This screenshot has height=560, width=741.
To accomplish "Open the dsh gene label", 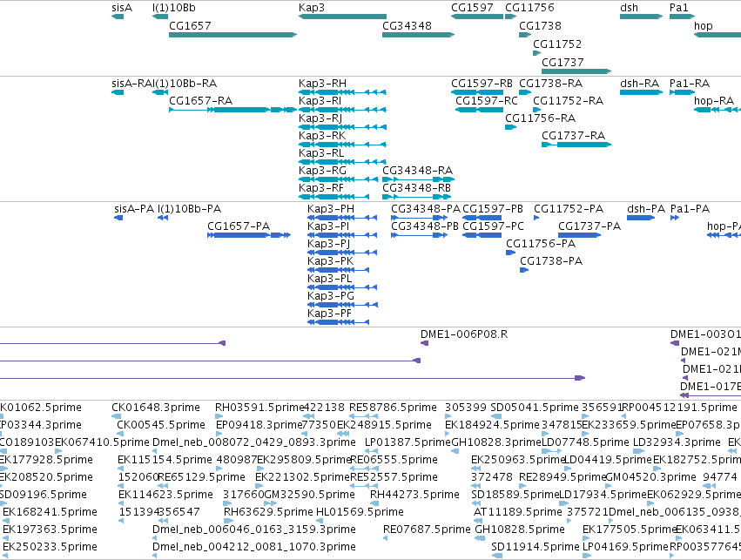I will coord(629,8).
